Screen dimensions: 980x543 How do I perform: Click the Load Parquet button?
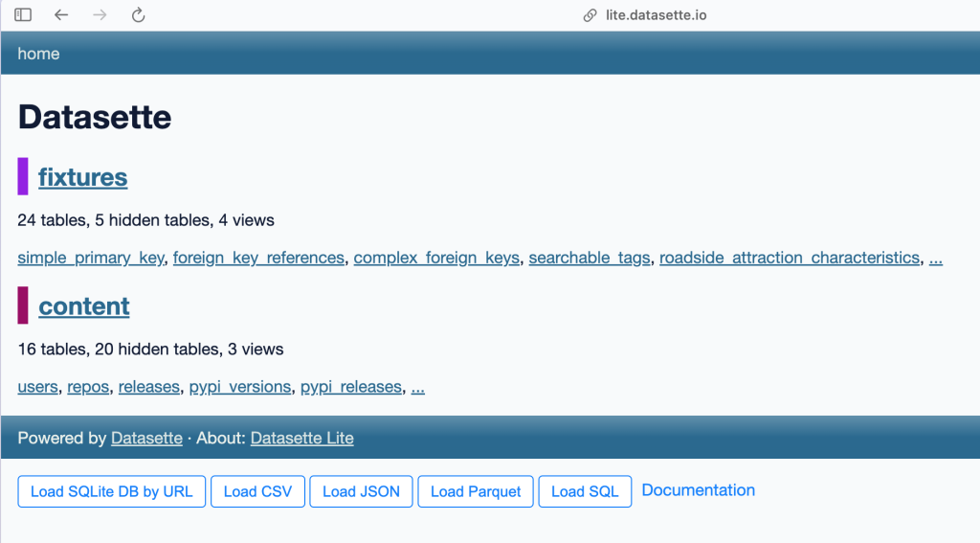click(475, 491)
